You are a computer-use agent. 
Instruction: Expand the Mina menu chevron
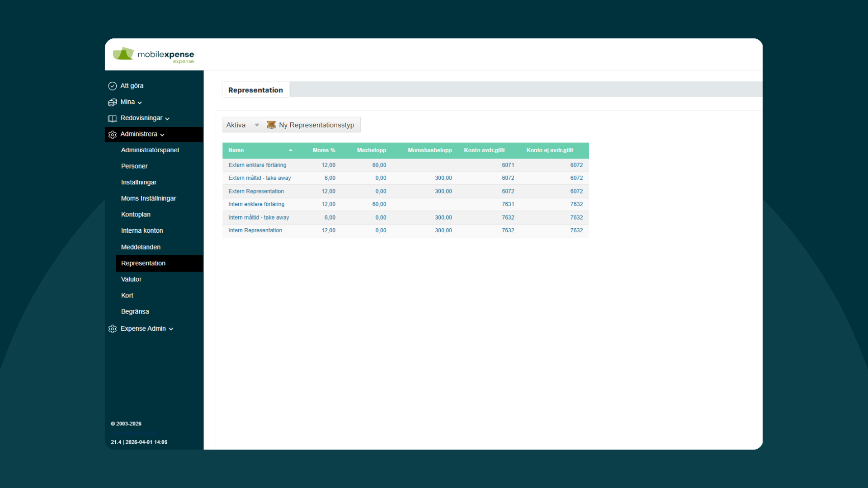pos(140,103)
